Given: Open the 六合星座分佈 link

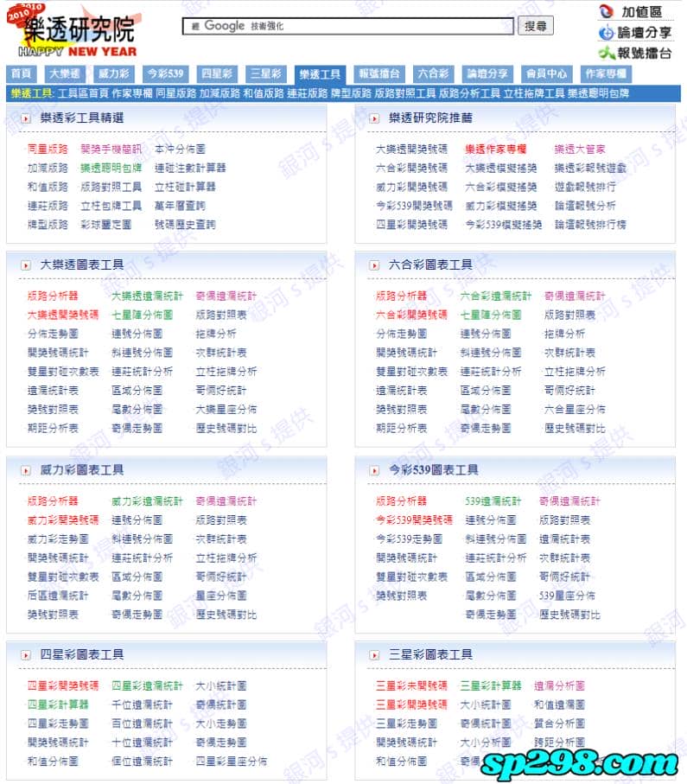Looking at the screenshot, I should coord(575,410).
